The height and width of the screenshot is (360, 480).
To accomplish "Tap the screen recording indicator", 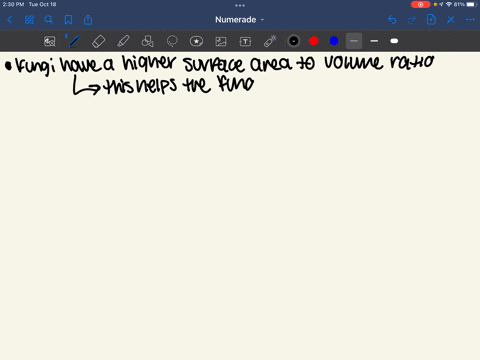I will pos(420,5).
